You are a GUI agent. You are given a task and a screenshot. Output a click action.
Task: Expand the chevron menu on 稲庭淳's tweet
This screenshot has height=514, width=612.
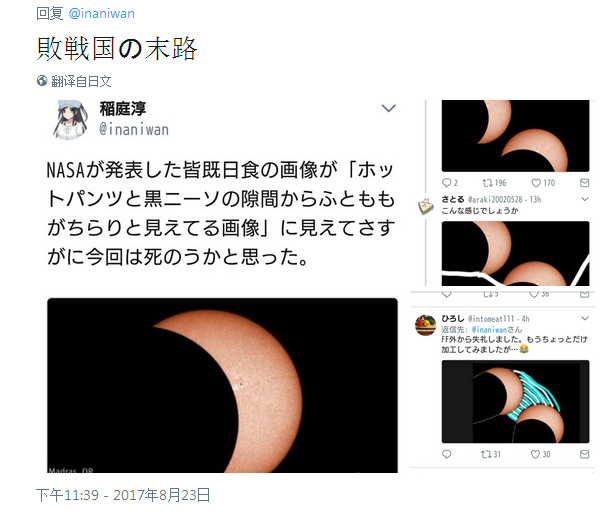pyautogui.click(x=388, y=108)
